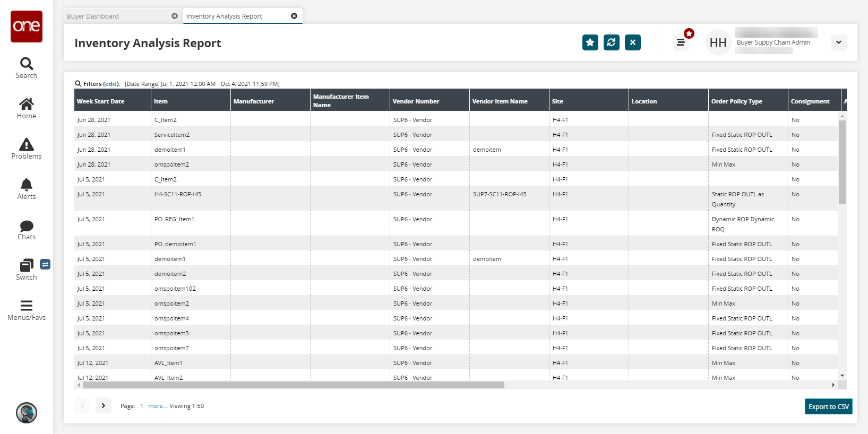Click the Export to CSV button
This screenshot has height=434, width=868.
(828, 406)
